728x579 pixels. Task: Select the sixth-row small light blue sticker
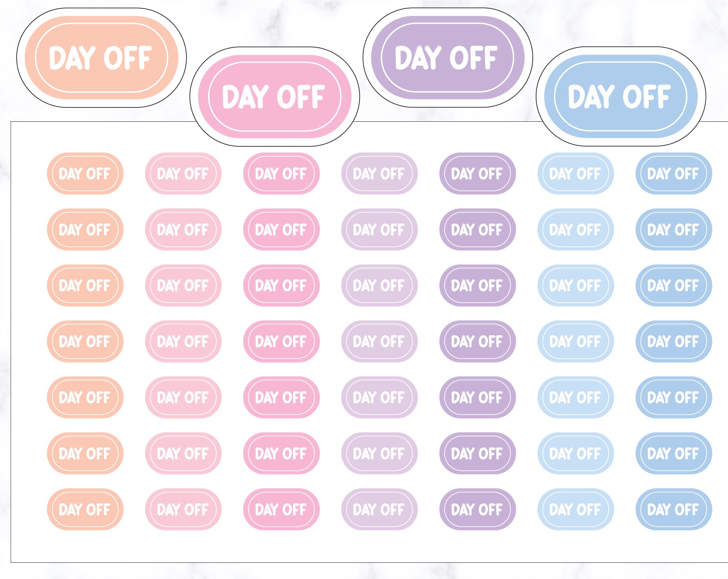pyautogui.click(x=575, y=453)
